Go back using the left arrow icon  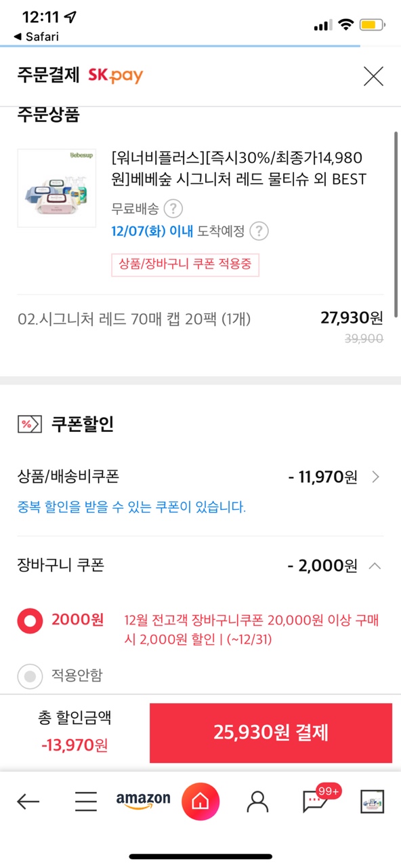tap(28, 802)
